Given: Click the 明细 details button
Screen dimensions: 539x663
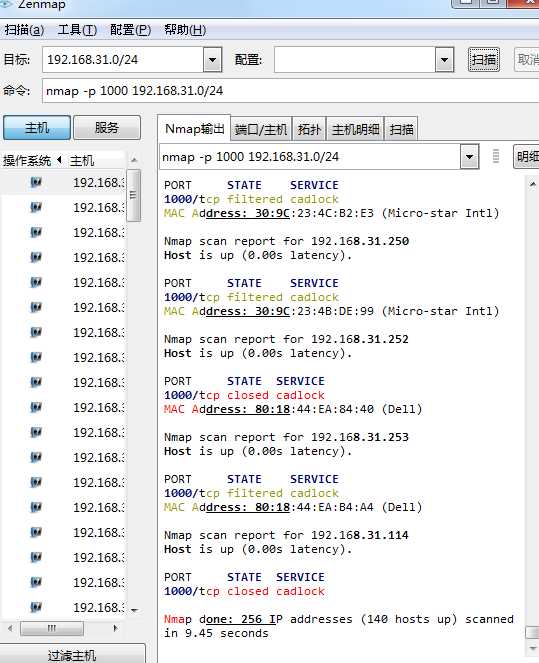Looking at the screenshot, I should [526, 157].
